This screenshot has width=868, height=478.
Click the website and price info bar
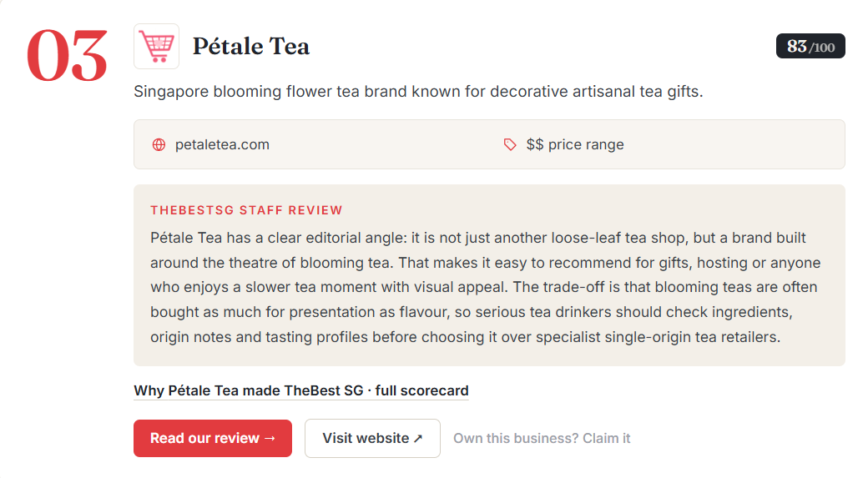pos(489,144)
